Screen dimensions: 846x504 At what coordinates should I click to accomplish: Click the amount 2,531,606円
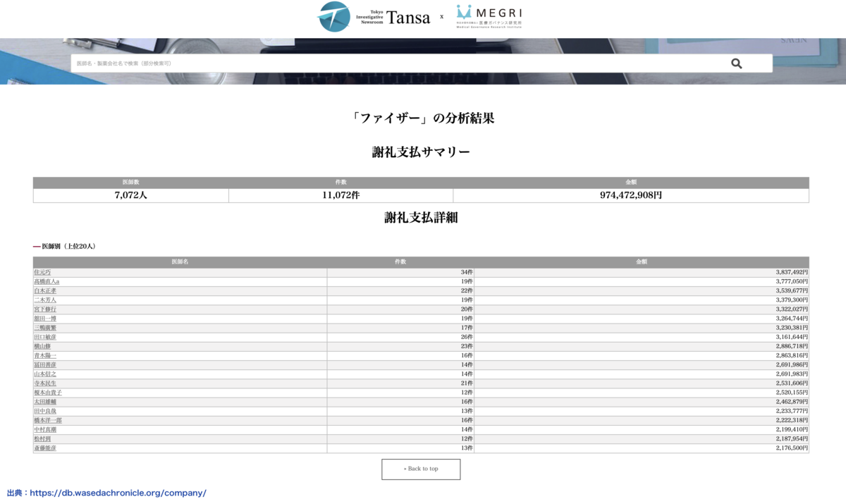792,383
